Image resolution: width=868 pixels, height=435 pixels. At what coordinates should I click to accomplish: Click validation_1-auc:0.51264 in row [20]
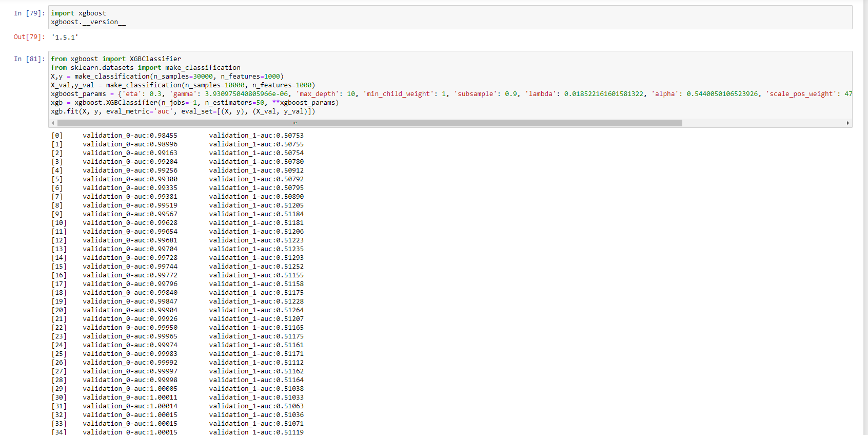click(x=257, y=310)
